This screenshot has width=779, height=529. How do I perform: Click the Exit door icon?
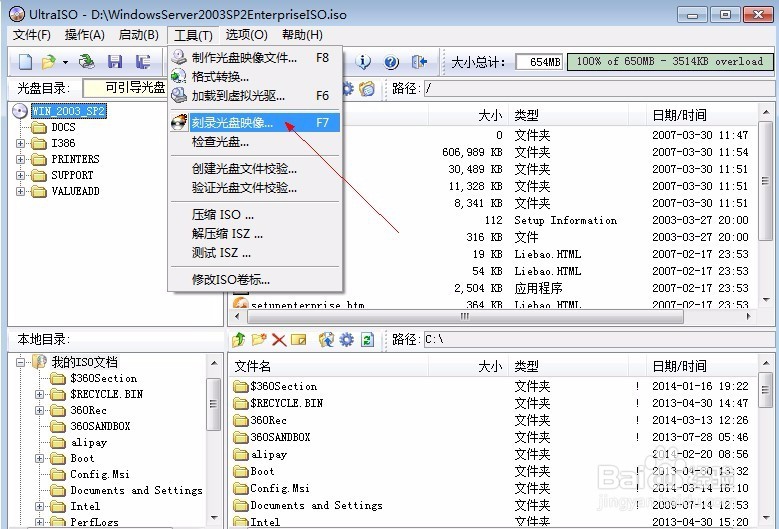[x=419, y=62]
